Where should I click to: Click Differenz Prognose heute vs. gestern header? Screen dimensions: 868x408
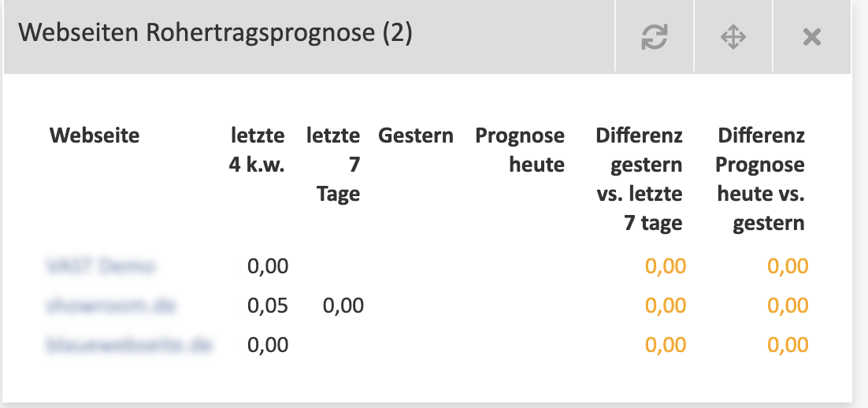tap(760, 179)
